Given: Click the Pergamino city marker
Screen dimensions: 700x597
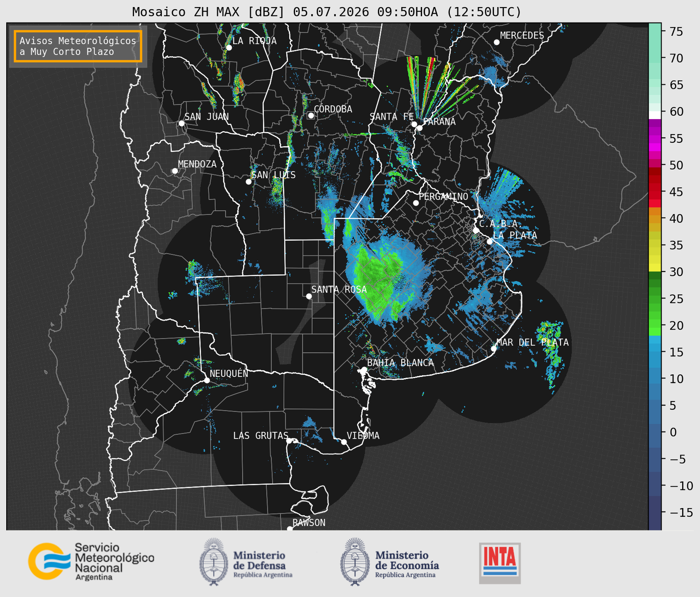Looking at the screenshot, I should 416,203.
